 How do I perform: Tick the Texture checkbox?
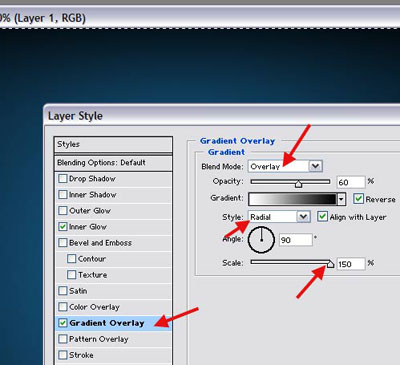pyautogui.click(x=71, y=275)
